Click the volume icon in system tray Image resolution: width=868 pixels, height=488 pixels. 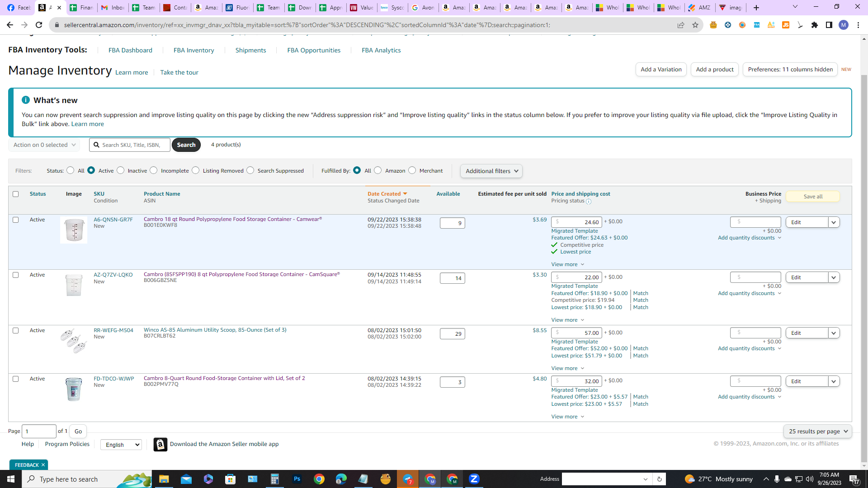(x=810, y=479)
